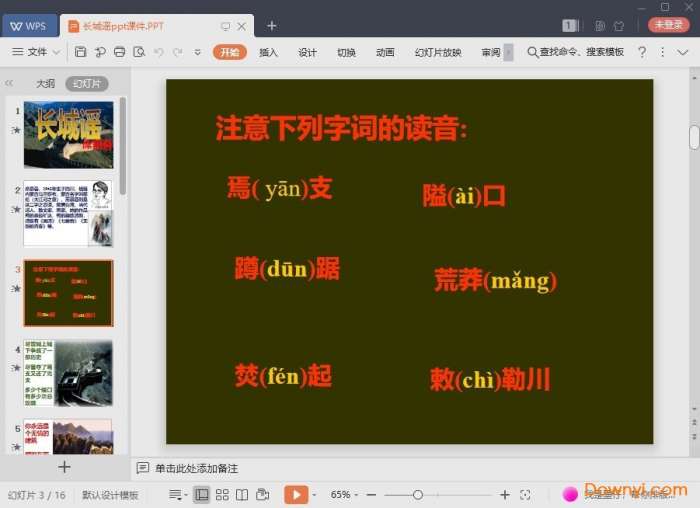
Task: Select the 开始 ribbon tab
Action: click(x=229, y=52)
